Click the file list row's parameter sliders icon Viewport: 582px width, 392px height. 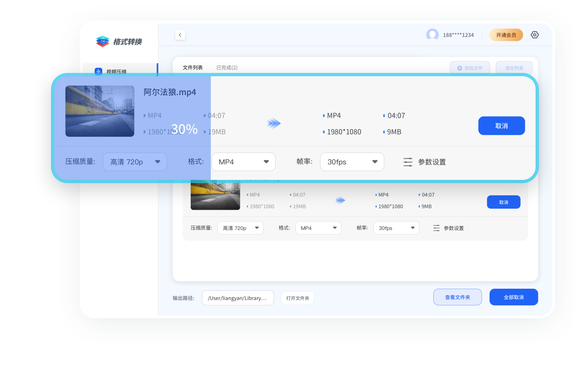click(436, 228)
